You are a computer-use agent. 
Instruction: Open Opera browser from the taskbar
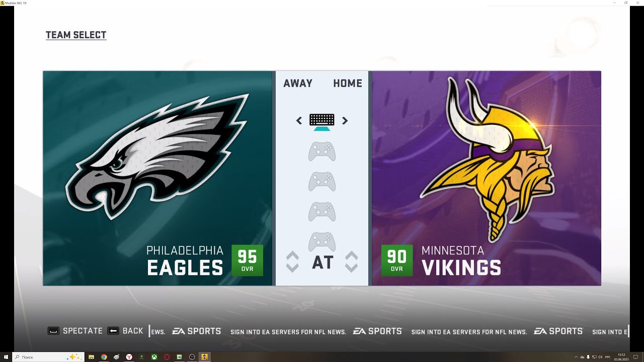(x=167, y=357)
